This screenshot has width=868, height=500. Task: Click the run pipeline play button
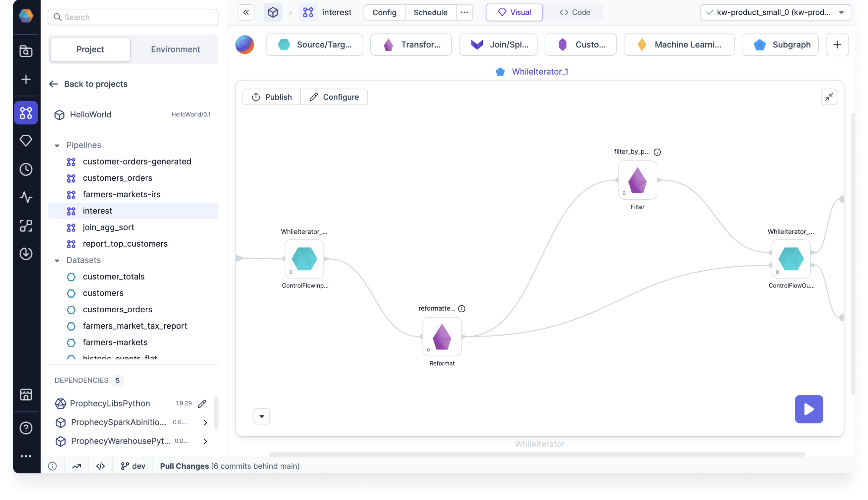click(x=809, y=409)
